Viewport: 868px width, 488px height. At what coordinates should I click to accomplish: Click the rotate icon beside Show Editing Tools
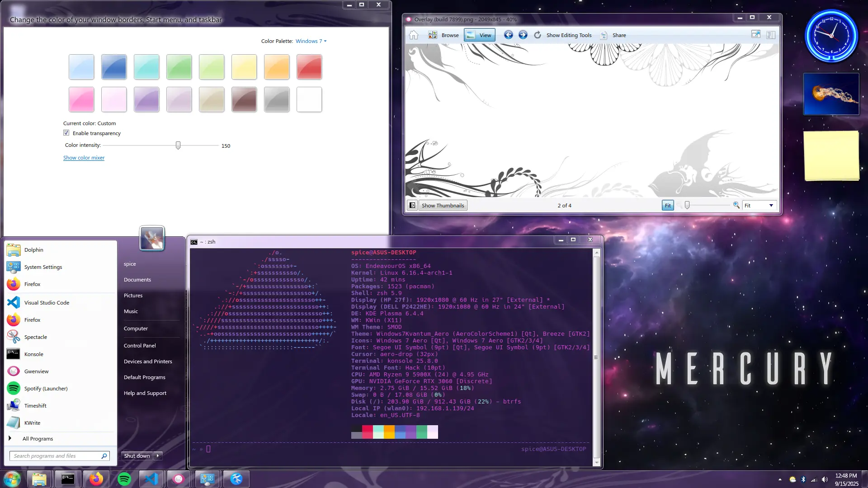tap(538, 35)
